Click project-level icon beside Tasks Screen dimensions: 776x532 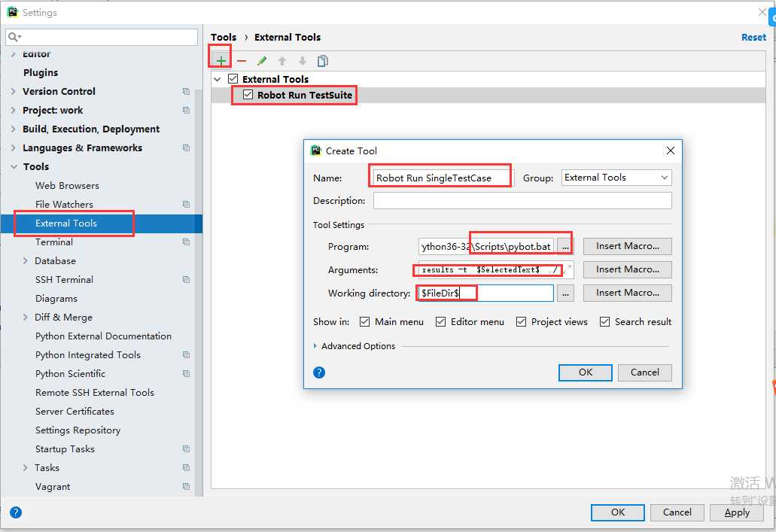point(186,467)
